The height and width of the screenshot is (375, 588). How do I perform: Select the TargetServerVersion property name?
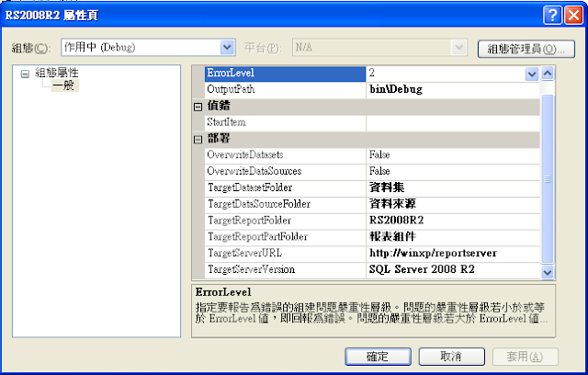[251, 269]
